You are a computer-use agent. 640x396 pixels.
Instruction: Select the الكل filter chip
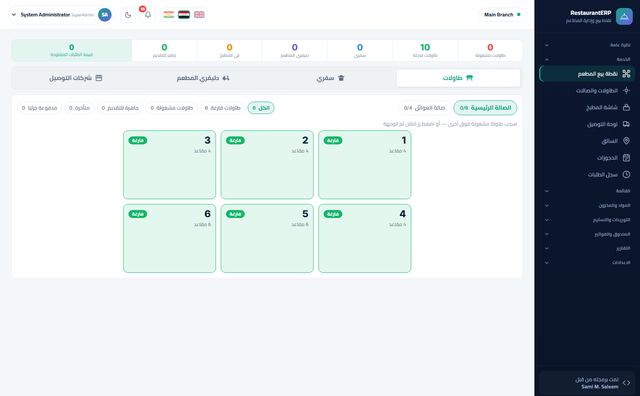(261, 108)
